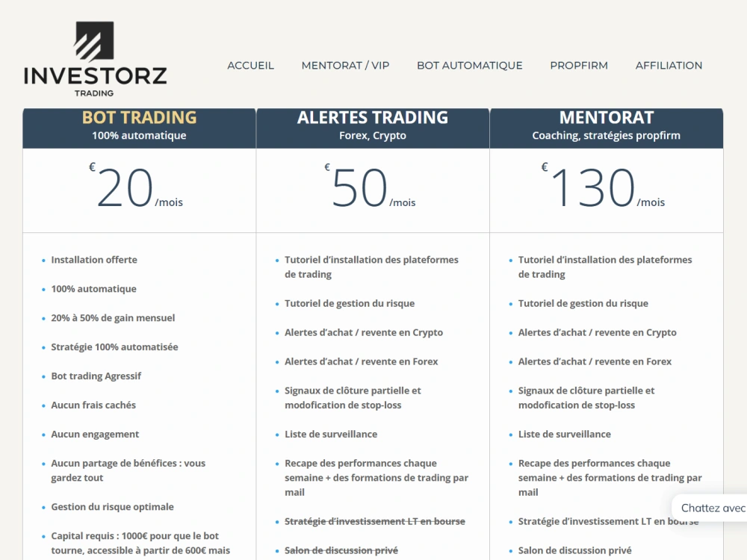Image resolution: width=747 pixels, height=560 pixels.
Task: Click 'Aucun engagement' item
Action: coord(96,435)
